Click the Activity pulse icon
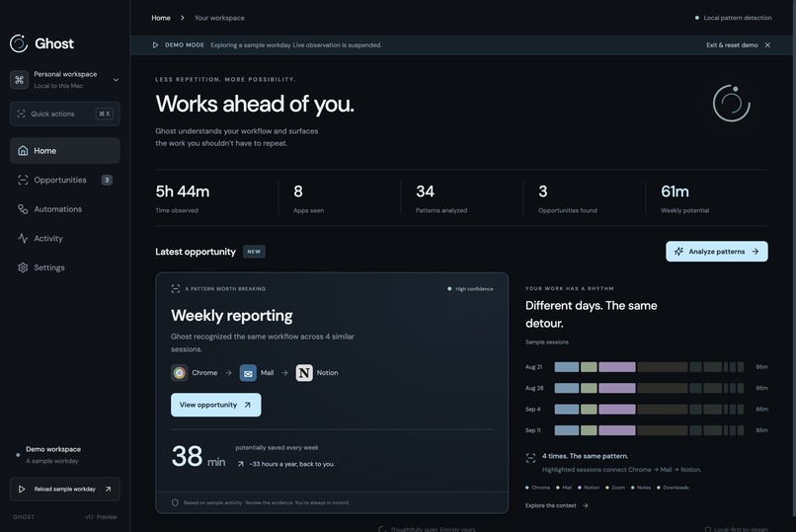796x532 pixels. click(x=23, y=238)
